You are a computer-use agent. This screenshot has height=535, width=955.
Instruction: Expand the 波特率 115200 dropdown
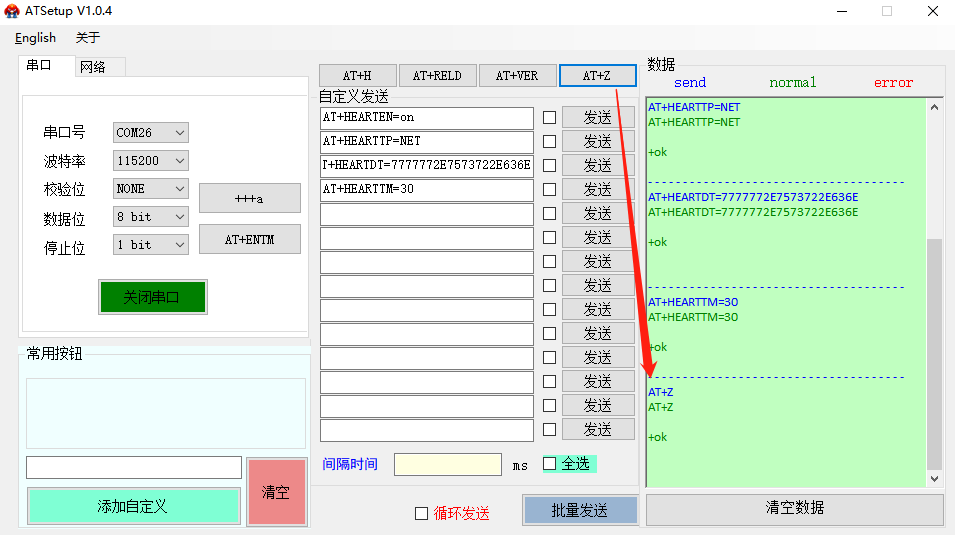click(150, 161)
